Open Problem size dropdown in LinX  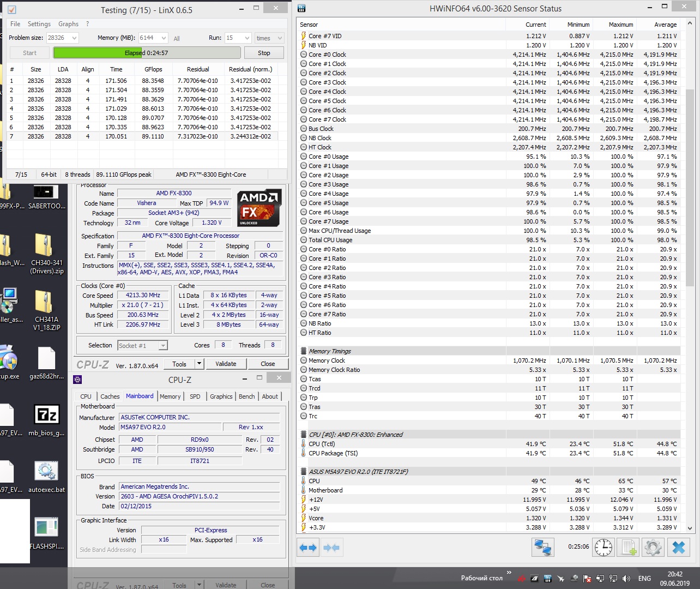75,38
